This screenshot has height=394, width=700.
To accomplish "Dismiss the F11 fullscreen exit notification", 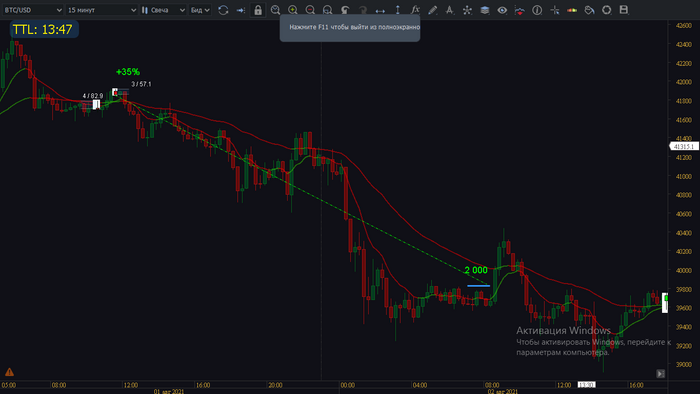I will [x=350, y=28].
